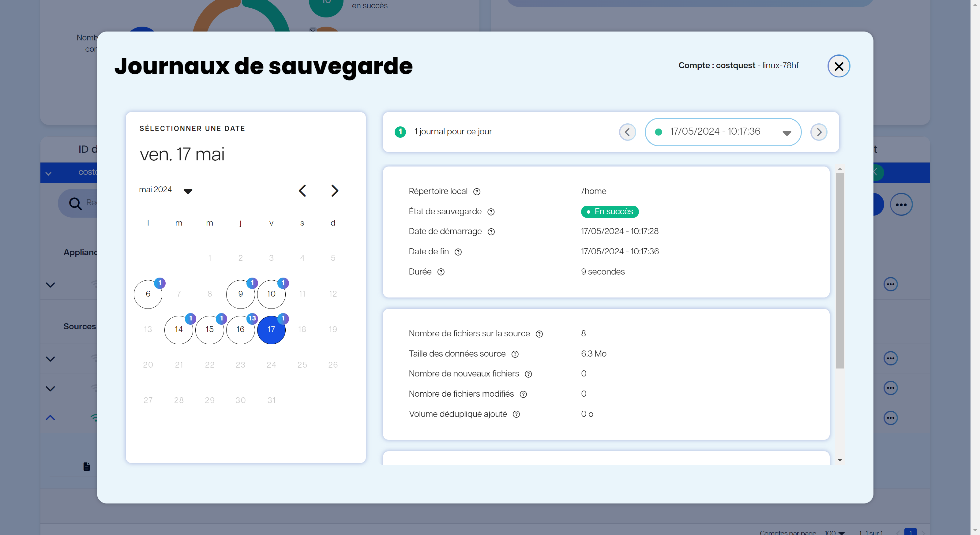This screenshot has width=980, height=535.
Task: Open the Comptes par page 100 dropdown
Action: point(835,532)
